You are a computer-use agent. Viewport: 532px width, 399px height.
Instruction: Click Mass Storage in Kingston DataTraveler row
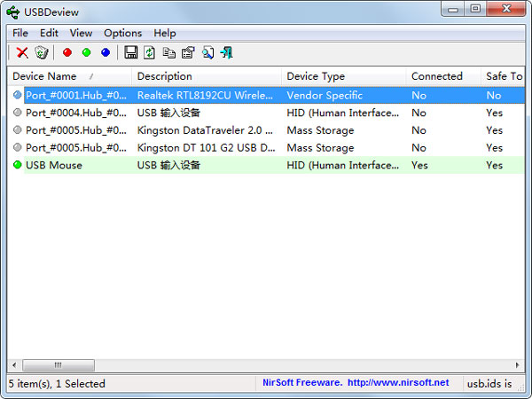(x=320, y=130)
